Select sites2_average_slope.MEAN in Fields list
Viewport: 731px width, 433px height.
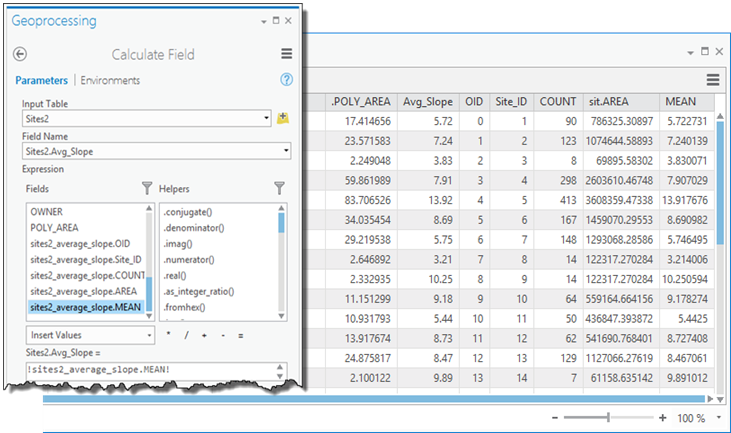(x=86, y=307)
